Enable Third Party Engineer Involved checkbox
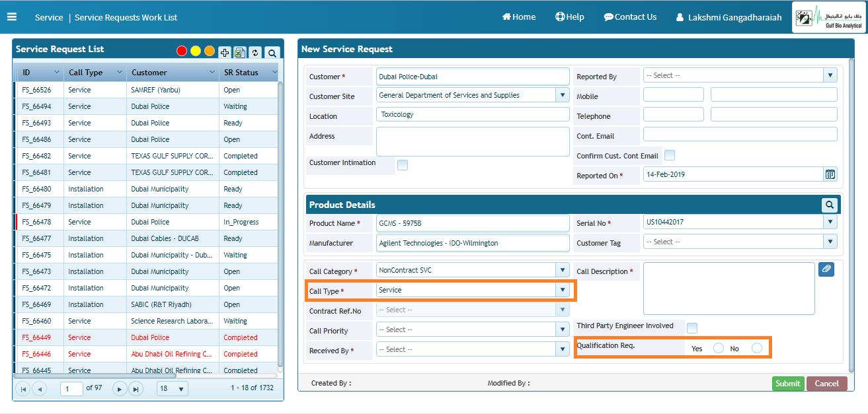The height and width of the screenshot is (414, 868). [692, 328]
